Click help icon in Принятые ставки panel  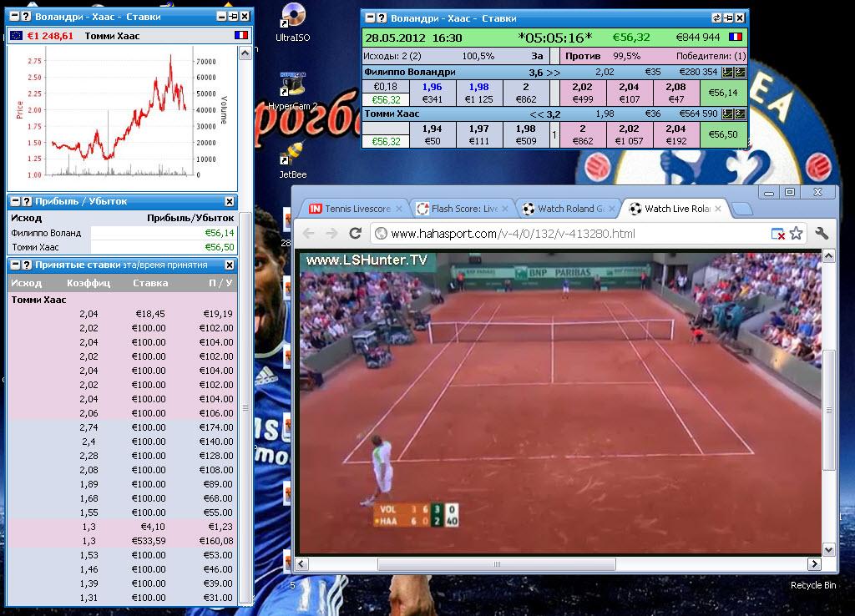[x=26, y=265]
